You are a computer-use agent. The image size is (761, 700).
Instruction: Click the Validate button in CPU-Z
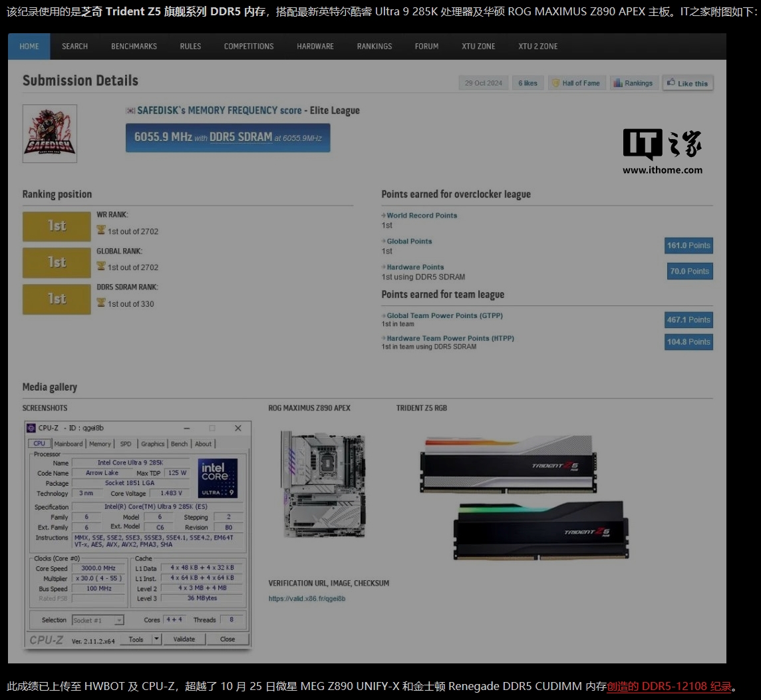184,639
